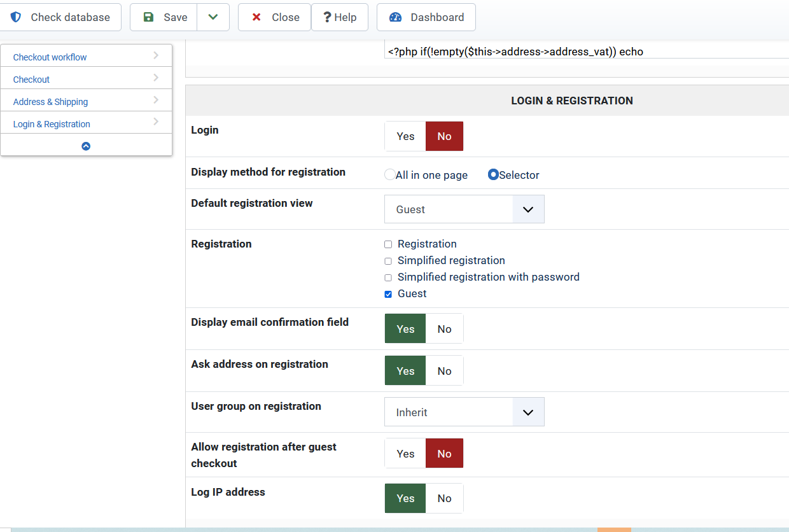The image size is (789, 532).
Task: Click chevron beside Address & Shipping
Action: point(156,101)
